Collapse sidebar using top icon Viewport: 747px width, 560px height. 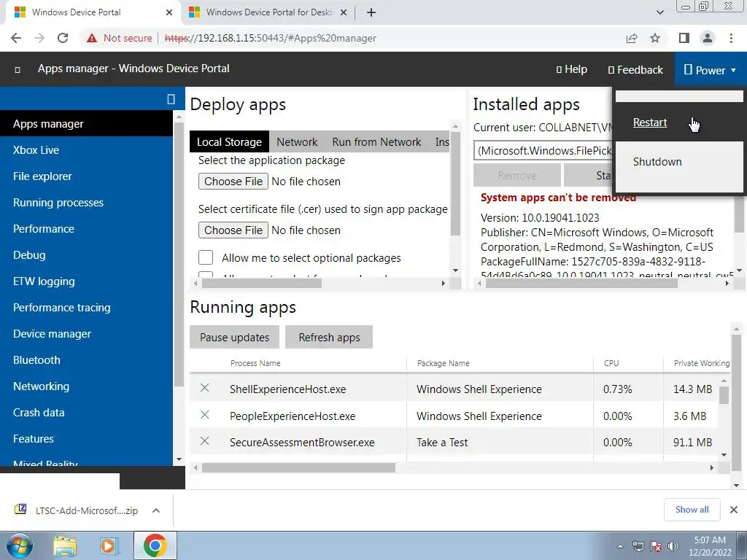click(171, 98)
